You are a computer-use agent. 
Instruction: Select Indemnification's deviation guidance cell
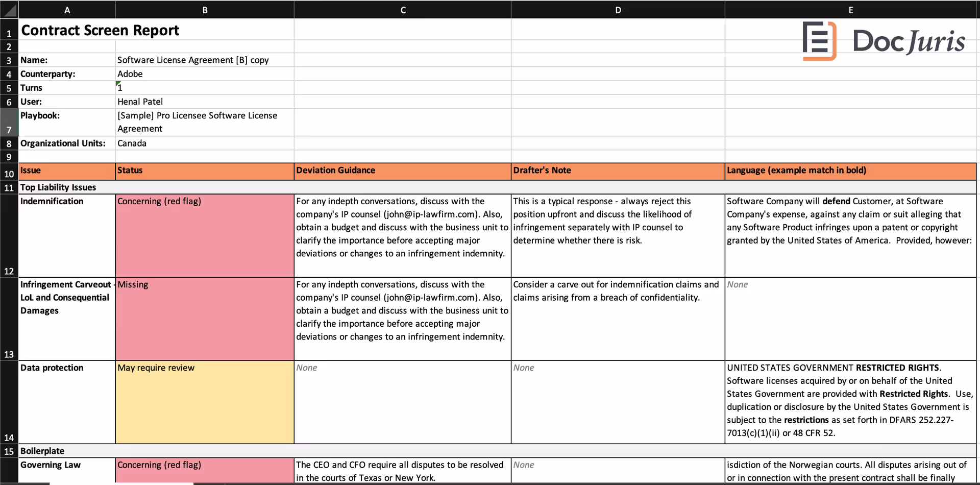[403, 236]
